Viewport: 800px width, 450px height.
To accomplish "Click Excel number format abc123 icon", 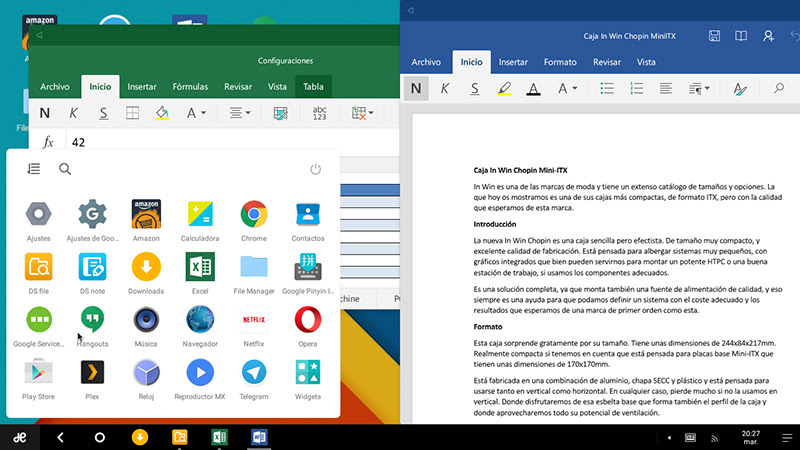I will (x=319, y=113).
